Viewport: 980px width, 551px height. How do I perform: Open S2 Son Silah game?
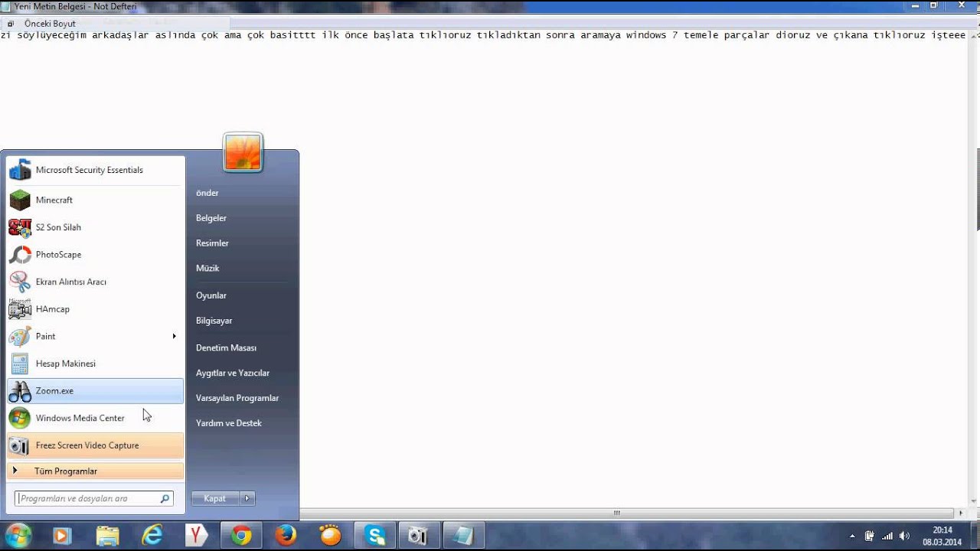[x=96, y=227]
